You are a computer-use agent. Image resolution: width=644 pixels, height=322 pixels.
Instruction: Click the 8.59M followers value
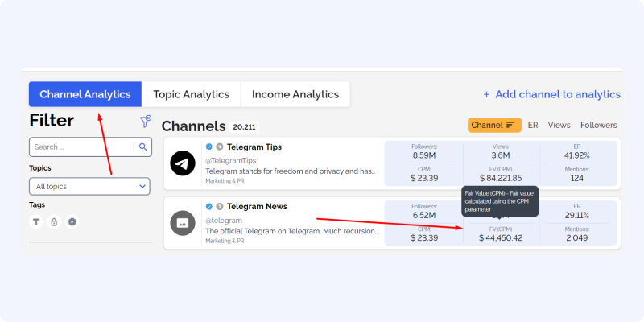(x=424, y=155)
